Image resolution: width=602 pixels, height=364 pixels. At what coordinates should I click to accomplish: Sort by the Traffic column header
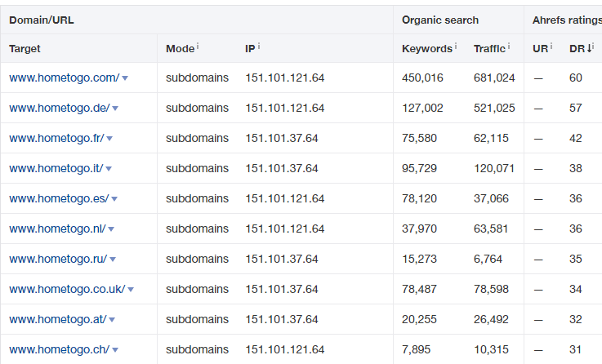(x=489, y=49)
